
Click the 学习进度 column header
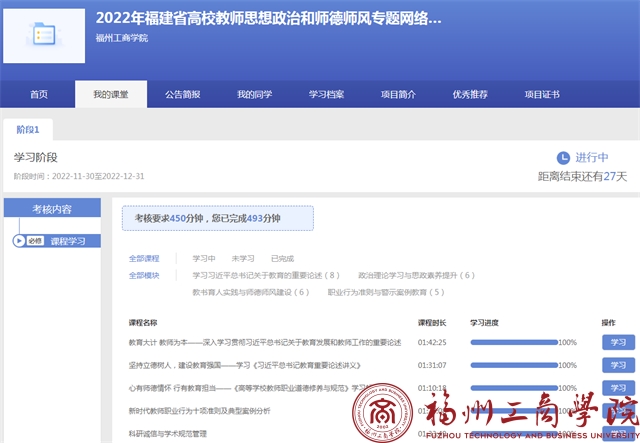[484, 323]
